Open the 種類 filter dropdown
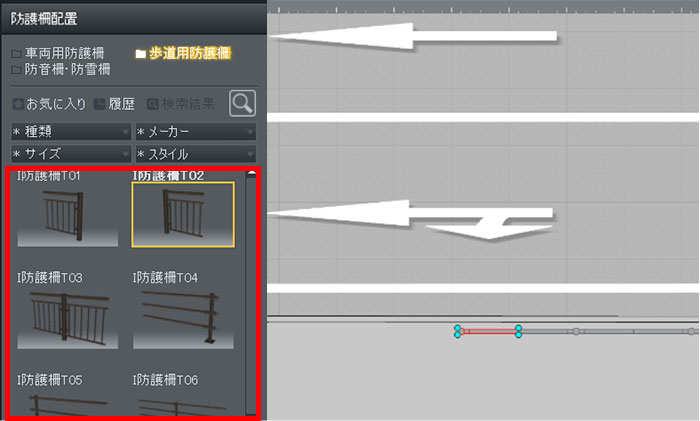The height and width of the screenshot is (421, 700). click(71, 132)
